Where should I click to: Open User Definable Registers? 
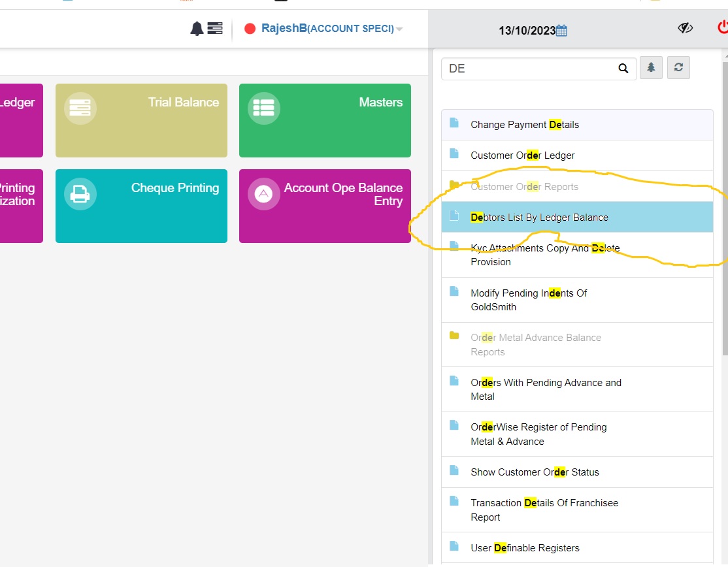[577, 548]
